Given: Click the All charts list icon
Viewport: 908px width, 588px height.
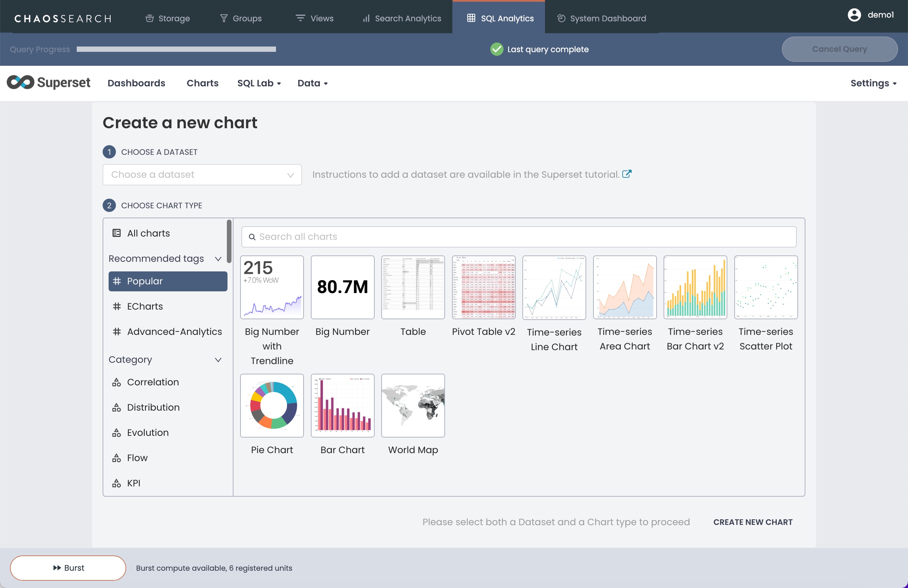Looking at the screenshot, I should click(117, 233).
